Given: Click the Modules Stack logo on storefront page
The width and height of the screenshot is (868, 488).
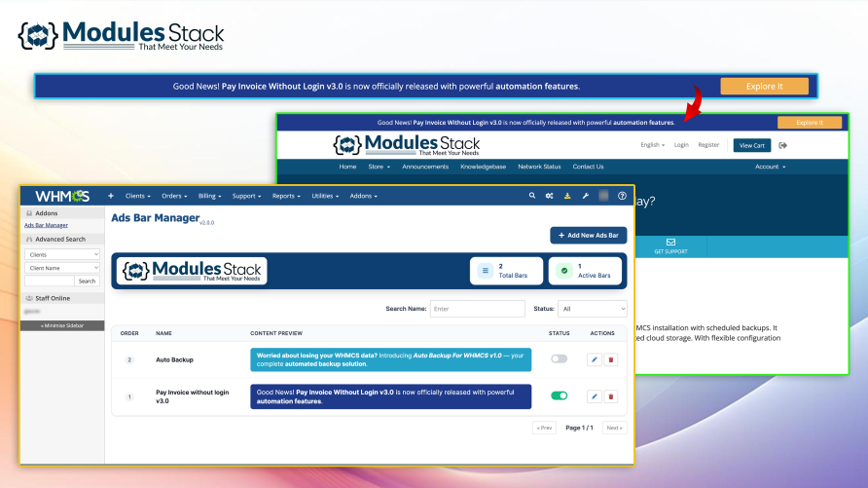Looking at the screenshot, I should (x=407, y=145).
